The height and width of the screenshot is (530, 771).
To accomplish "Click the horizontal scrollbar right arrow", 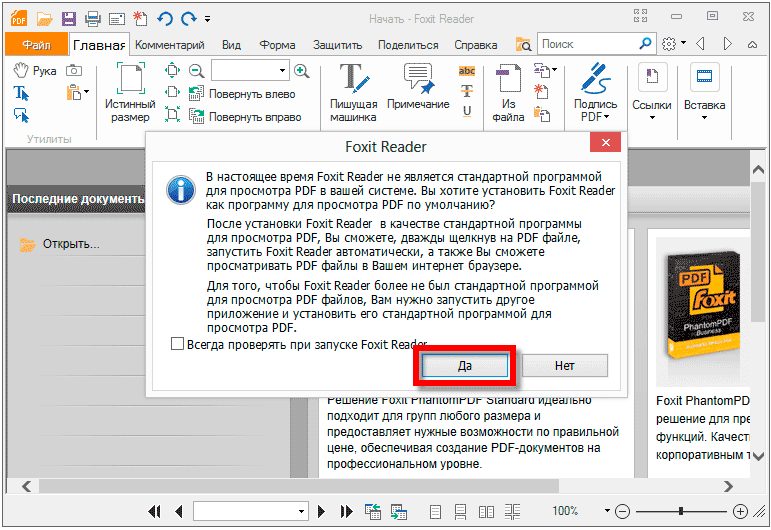I will 728,486.
